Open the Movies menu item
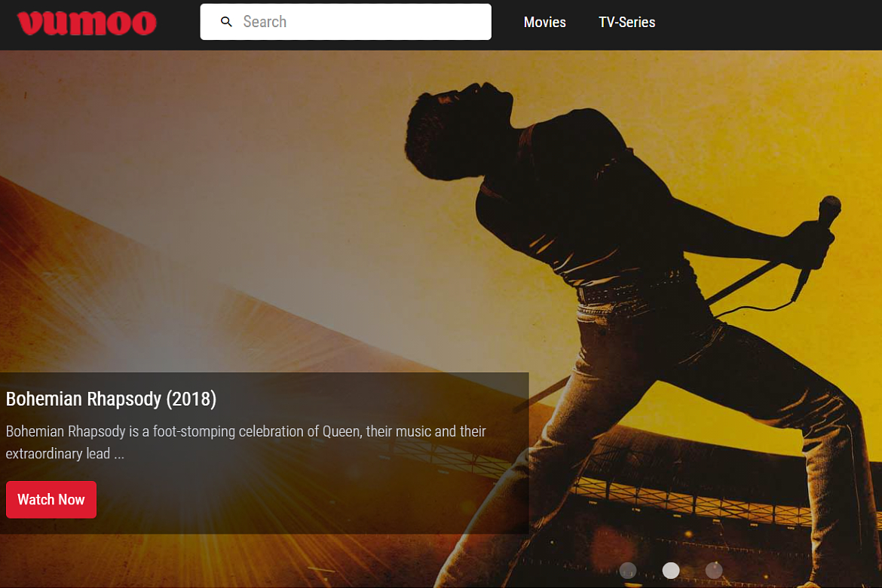This screenshot has height=588, width=882. 544,23
